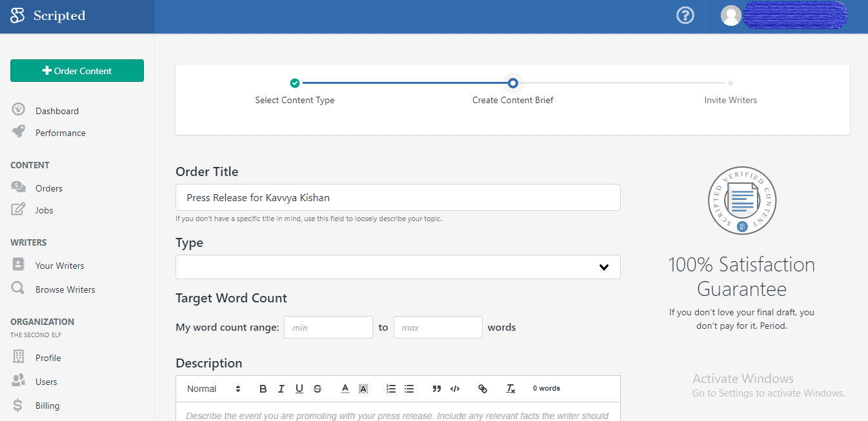Toggle bold formatting in the description
Viewport: 868px width, 421px height.
point(263,389)
